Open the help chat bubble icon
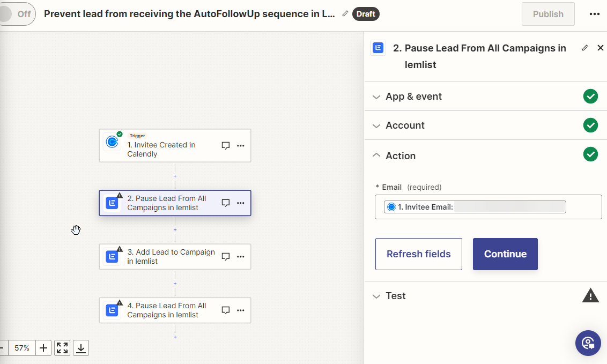Screen dimensions: 607x364 coord(588,343)
